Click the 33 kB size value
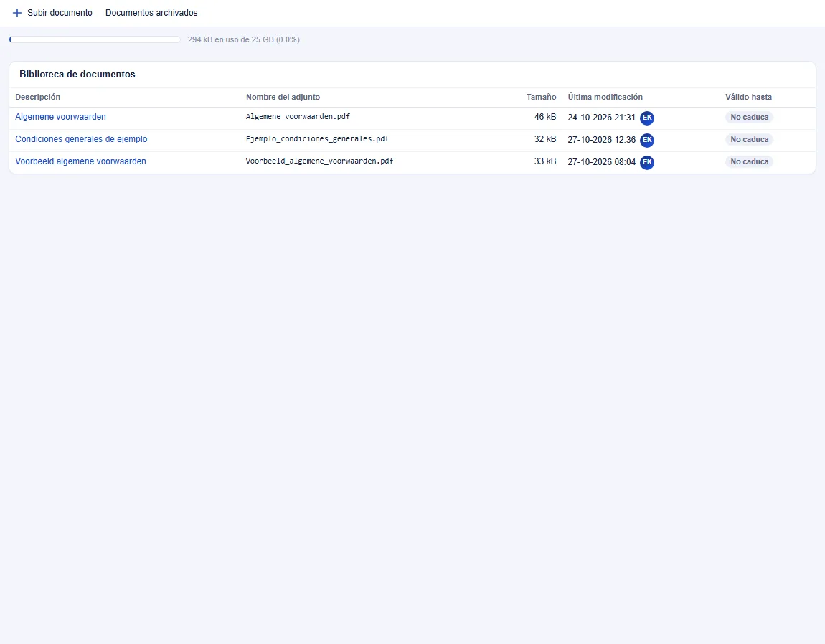The width and height of the screenshot is (825, 644). point(545,161)
